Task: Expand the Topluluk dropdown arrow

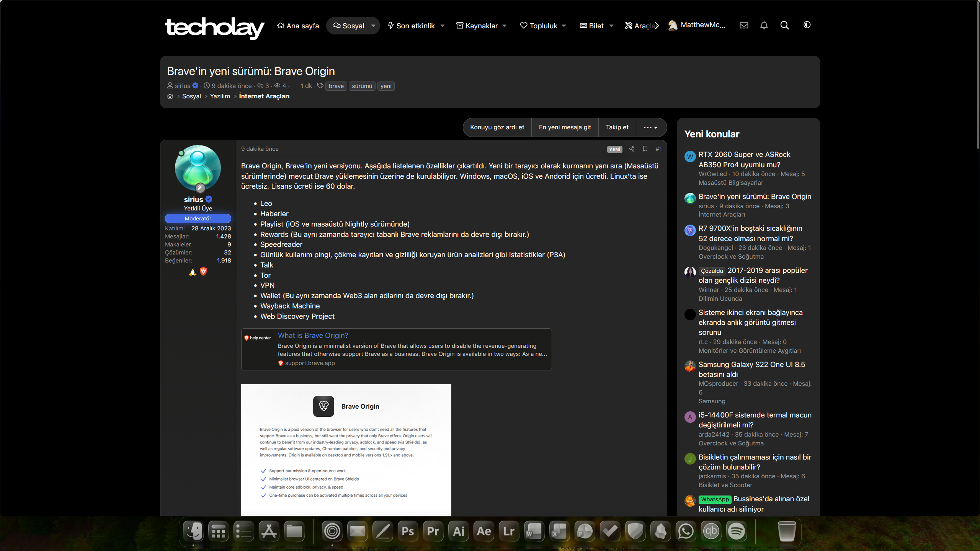Action: click(564, 26)
